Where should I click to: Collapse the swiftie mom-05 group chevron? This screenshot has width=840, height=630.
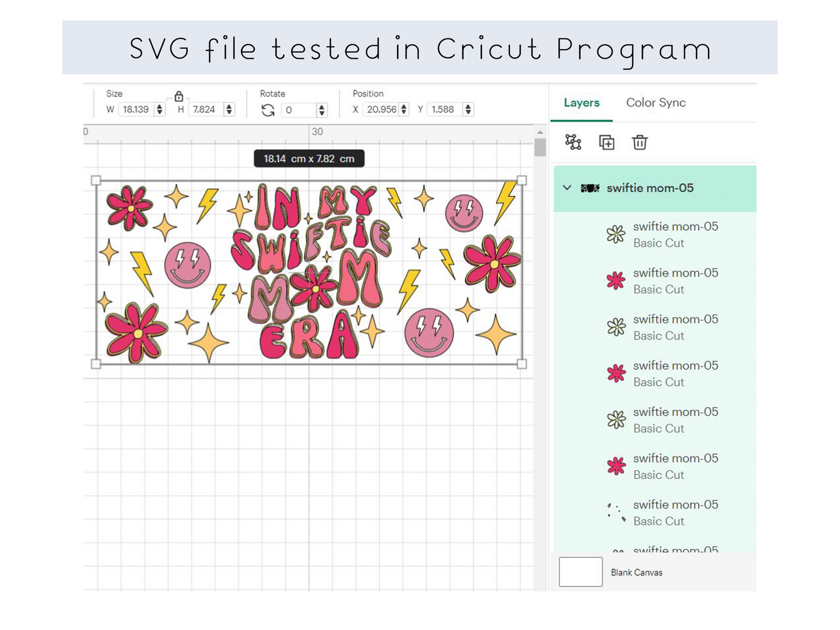(567, 188)
